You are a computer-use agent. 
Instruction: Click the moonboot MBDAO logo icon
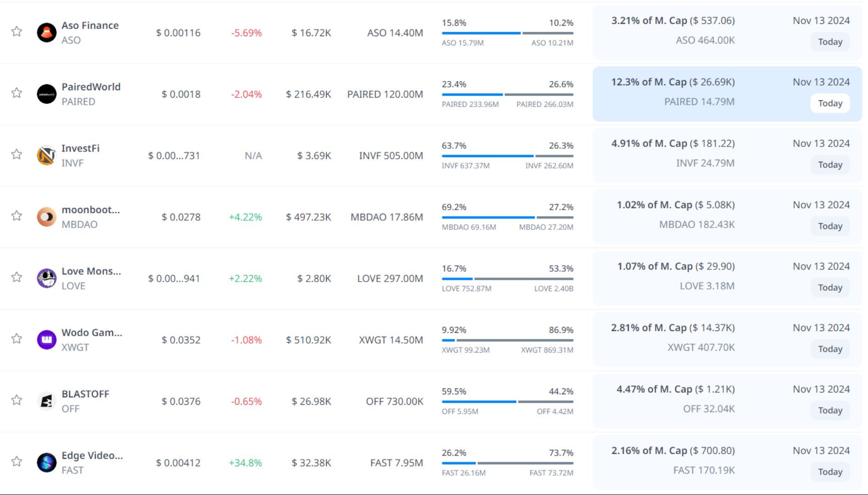click(46, 217)
